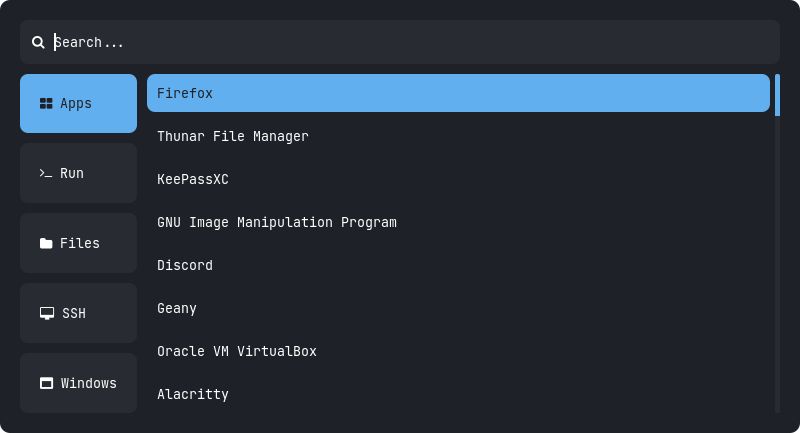Image resolution: width=800 pixels, height=433 pixels.
Task: Switch to the Run mode tab
Action: point(78,173)
